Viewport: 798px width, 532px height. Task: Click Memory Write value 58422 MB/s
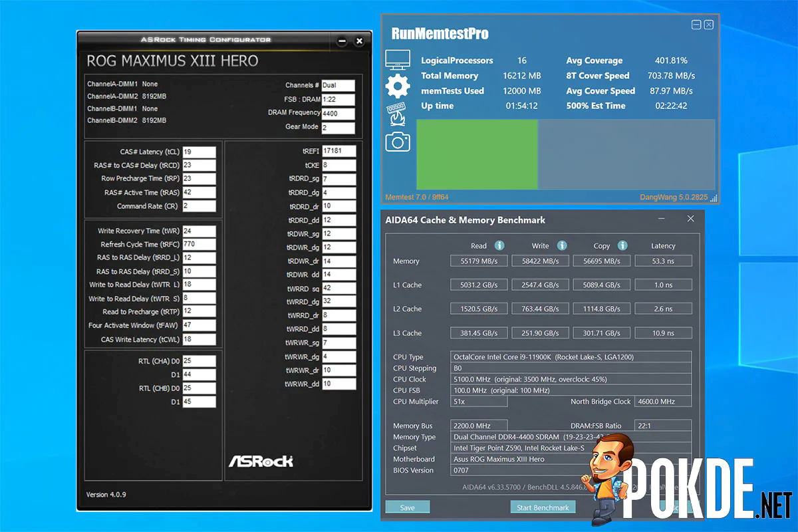point(541,261)
